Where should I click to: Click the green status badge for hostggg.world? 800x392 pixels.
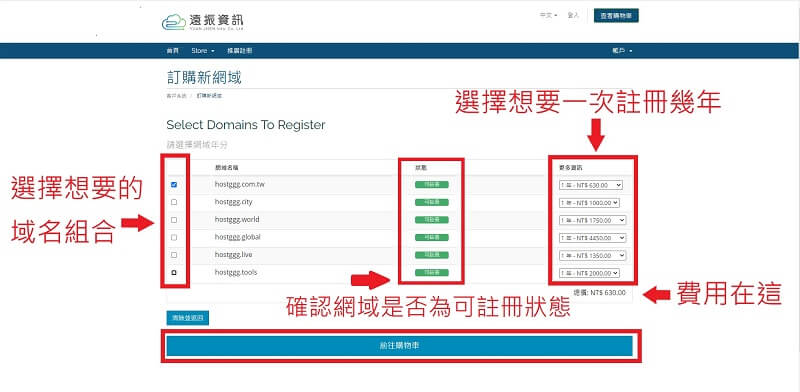[x=432, y=220]
